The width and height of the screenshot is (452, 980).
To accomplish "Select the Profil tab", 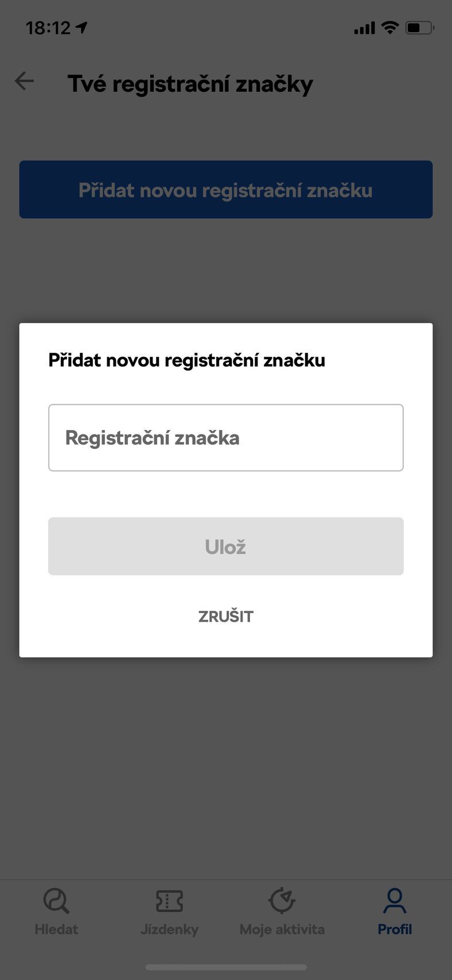I will (x=394, y=913).
